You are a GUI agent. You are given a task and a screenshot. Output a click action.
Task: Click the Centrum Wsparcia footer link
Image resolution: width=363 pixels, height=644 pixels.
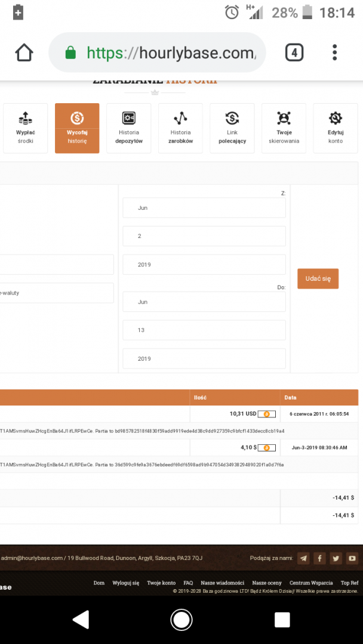311,583
